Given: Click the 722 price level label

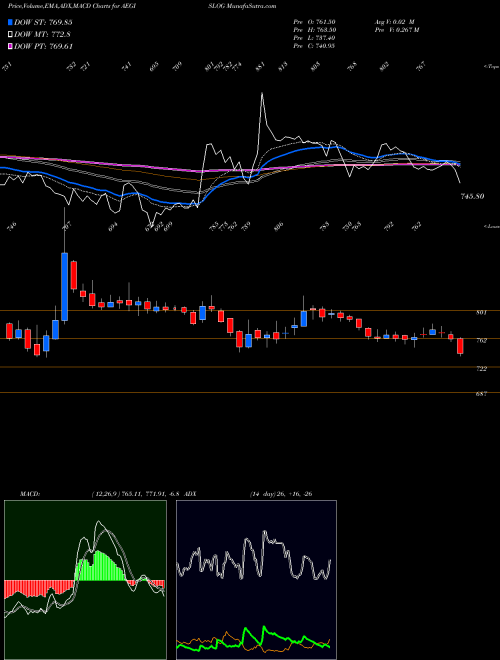Looking at the screenshot, I should pos(481,369).
